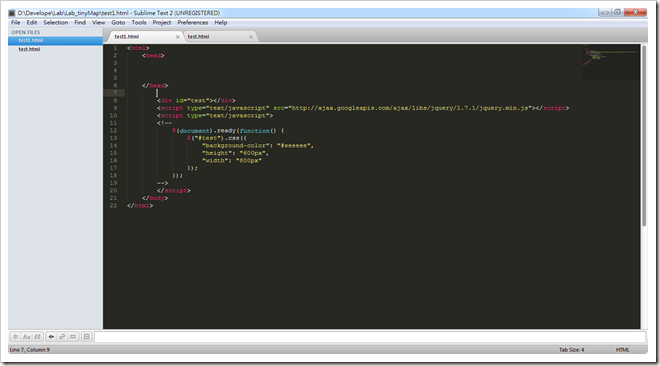Toggle case sensitive Aa option
This screenshot has height=366, width=660.
click(27, 337)
